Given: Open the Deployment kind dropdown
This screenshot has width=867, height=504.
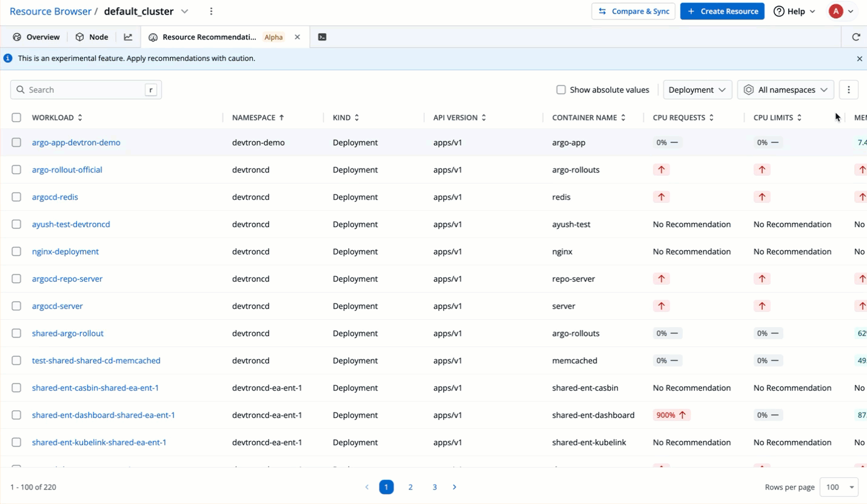Looking at the screenshot, I should 697,90.
